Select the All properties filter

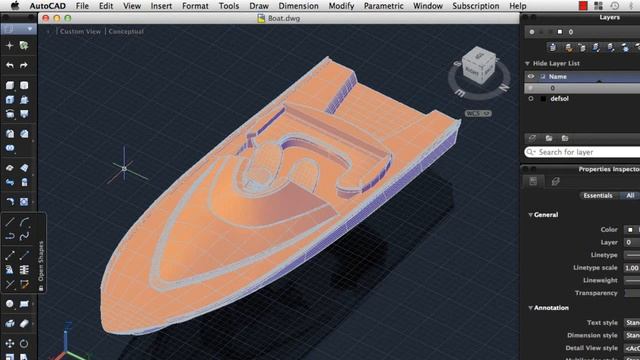tap(630, 196)
